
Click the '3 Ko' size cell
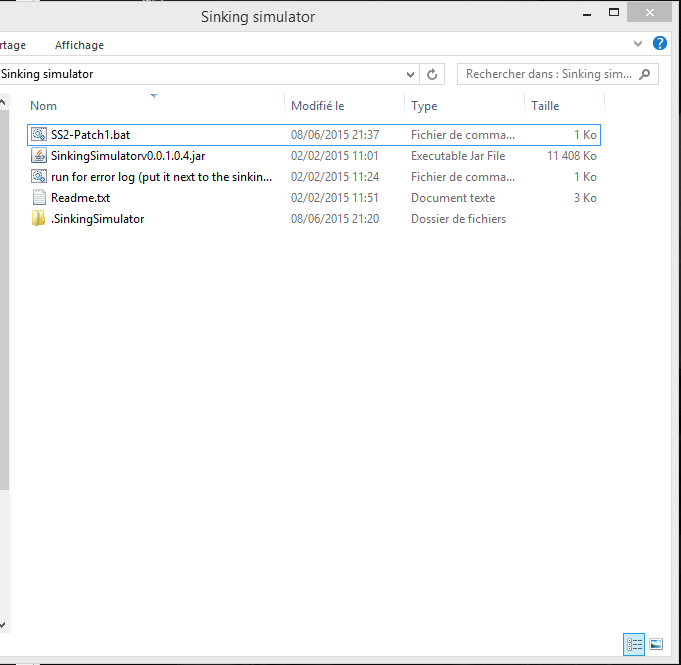point(585,198)
